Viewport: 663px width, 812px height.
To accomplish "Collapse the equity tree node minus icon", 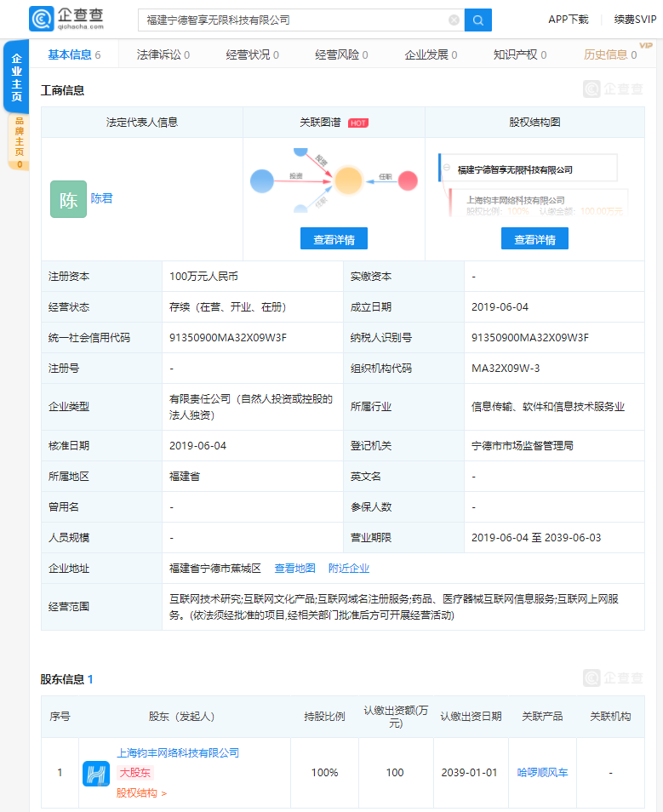I will click(x=447, y=168).
